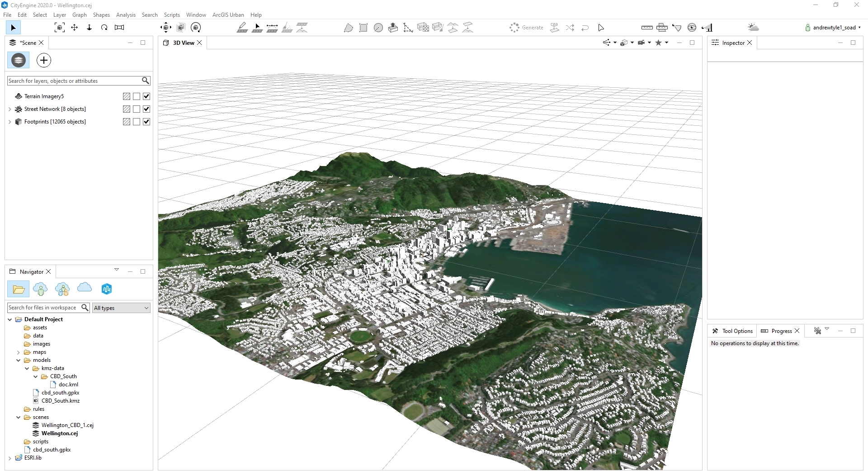Screen dimensions: 868x475
Task: Expand the ESRI.lib node
Action: pyautogui.click(x=10, y=458)
